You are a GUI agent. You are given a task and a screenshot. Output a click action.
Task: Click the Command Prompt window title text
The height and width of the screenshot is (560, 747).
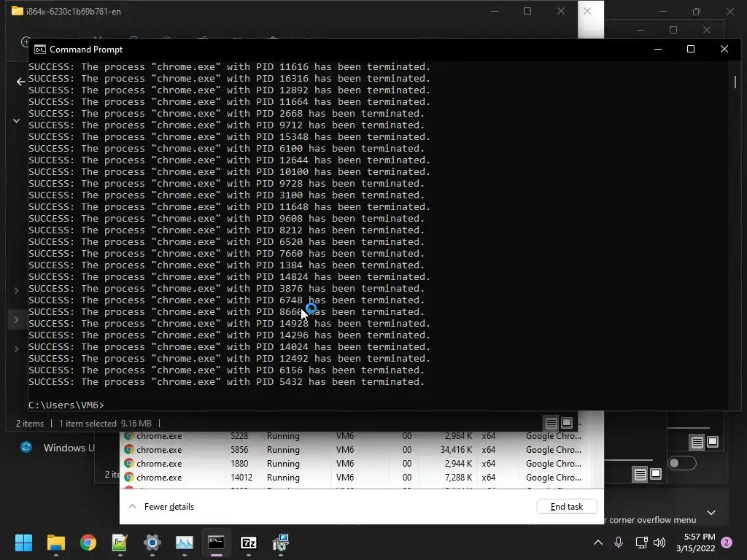tap(86, 50)
